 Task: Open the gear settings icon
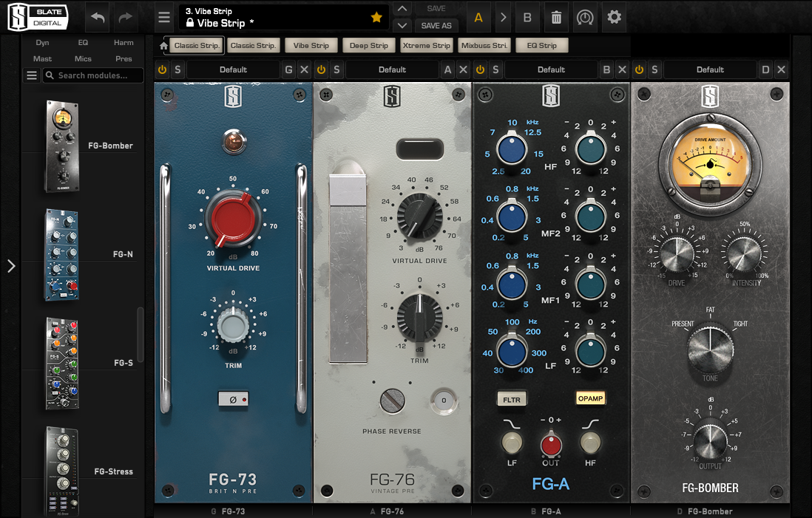click(x=615, y=17)
